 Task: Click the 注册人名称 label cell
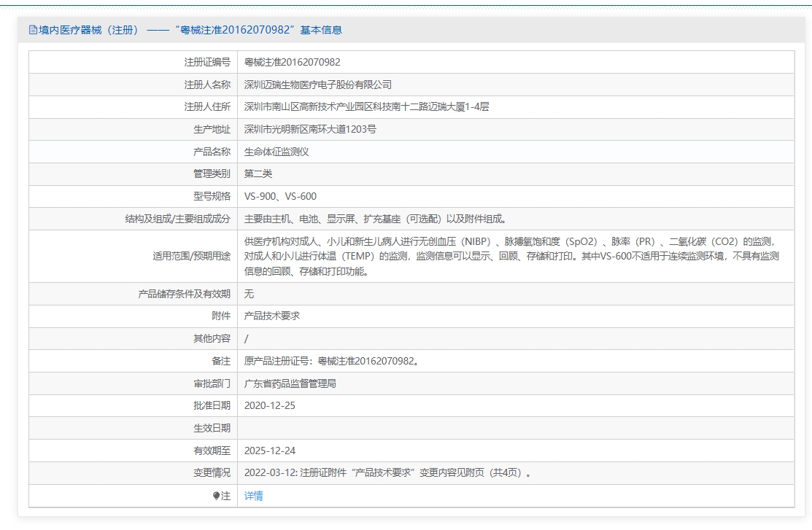pyautogui.click(x=133, y=85)
